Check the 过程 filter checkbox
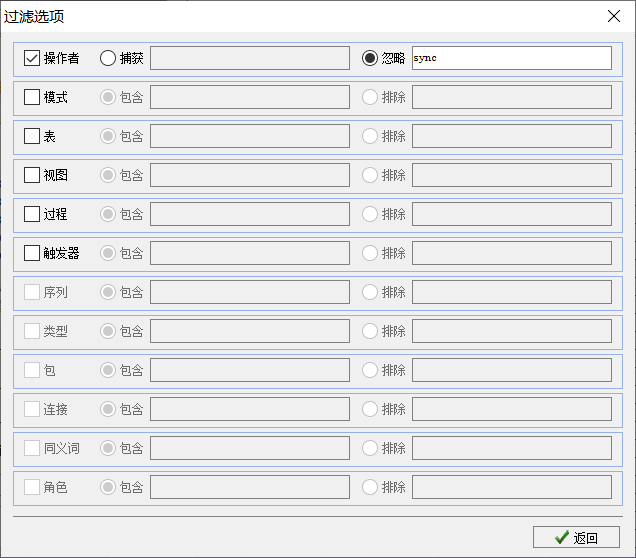 pos(32,214)
